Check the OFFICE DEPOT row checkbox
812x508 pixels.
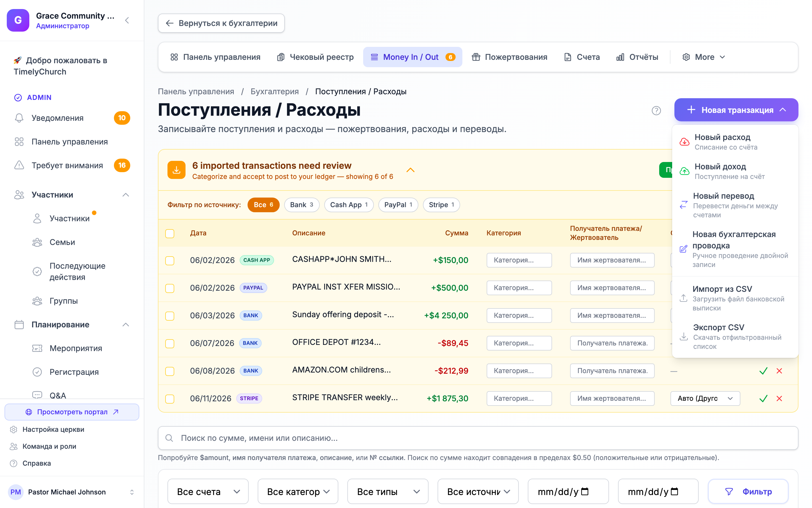[x=170, y=343]
